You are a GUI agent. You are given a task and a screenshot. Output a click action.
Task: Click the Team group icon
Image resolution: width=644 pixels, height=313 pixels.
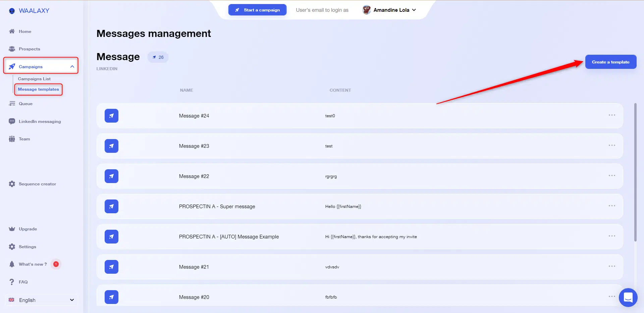tap(12, 139)
